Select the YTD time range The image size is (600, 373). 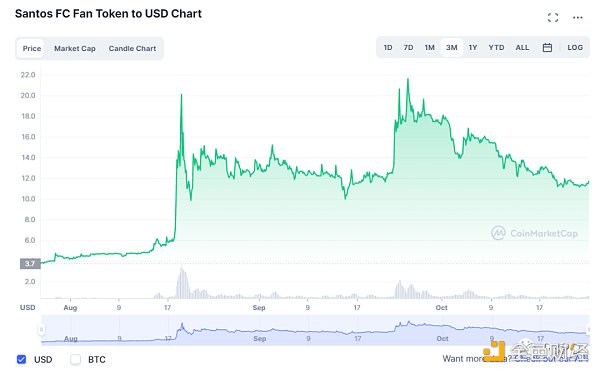pyautogui.click(x=496, y=47)
